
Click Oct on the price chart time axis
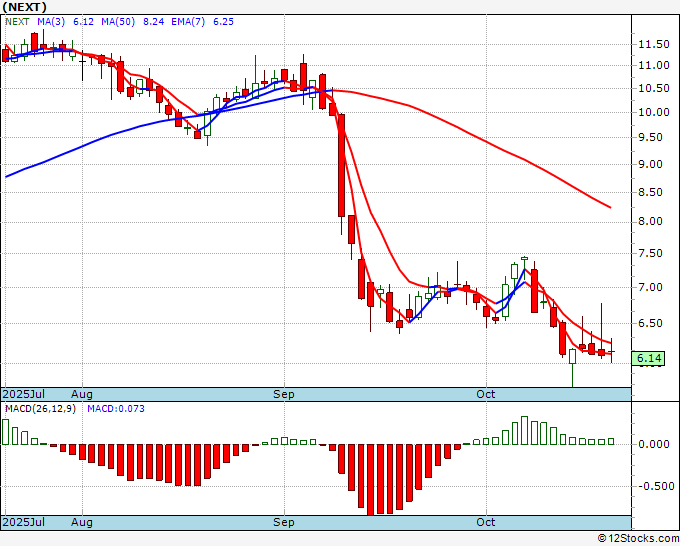point(486,394)
